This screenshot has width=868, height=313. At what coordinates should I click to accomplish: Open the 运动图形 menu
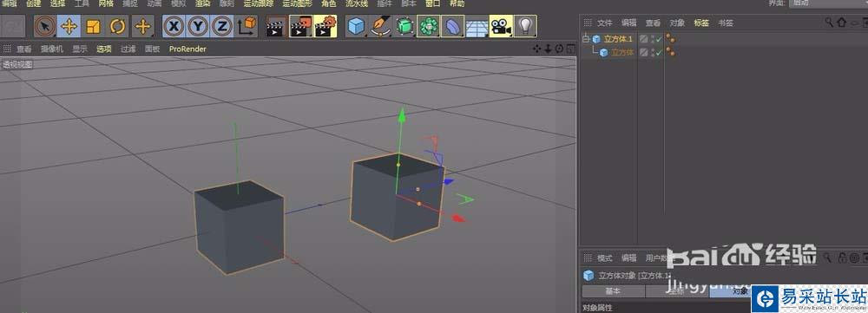coord(297,3)
